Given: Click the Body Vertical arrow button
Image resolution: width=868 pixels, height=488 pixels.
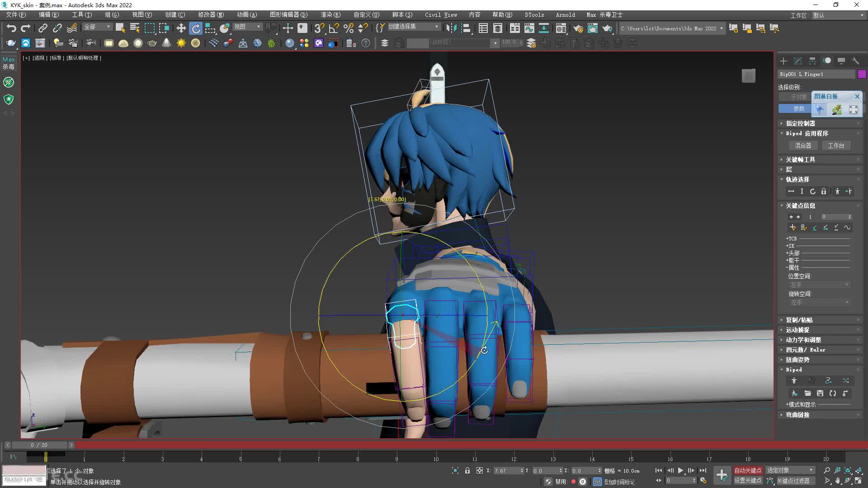Looking at the screenshot, I should click(802, 192).
